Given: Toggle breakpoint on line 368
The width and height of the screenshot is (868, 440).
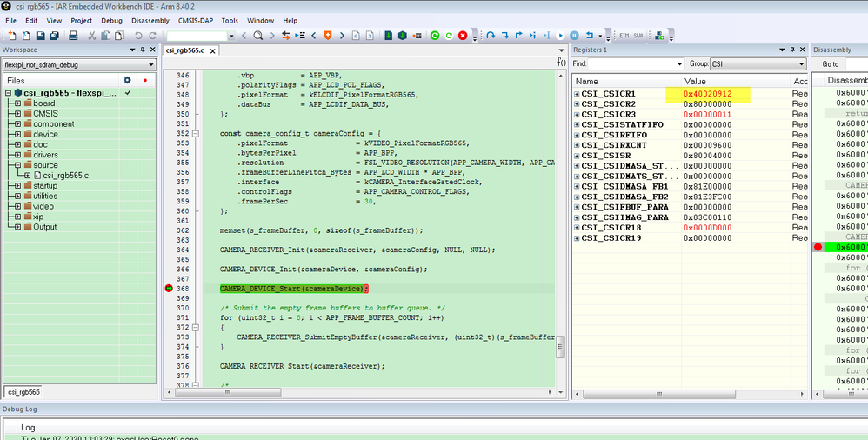Looking at the screenshot, I should click(169, 289).
